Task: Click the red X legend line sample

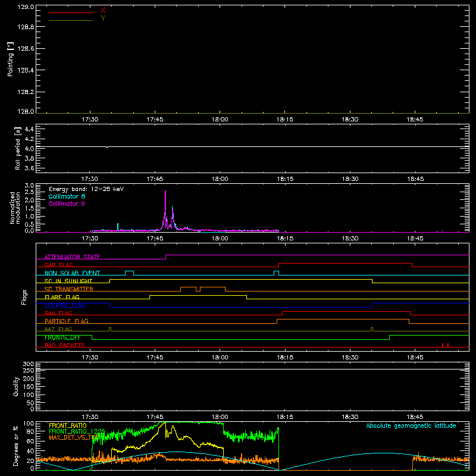Action: click(x=71, y=12)
